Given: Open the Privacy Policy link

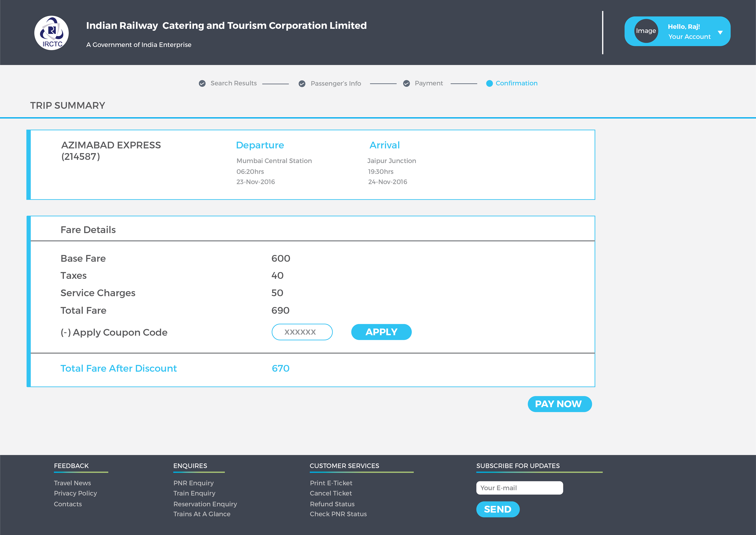Looking at the screenshot, I should pyautogui.click(x=75, y=493).
